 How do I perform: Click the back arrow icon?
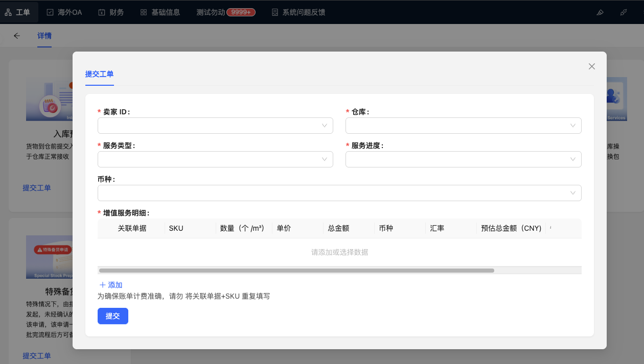click(17, 36)
